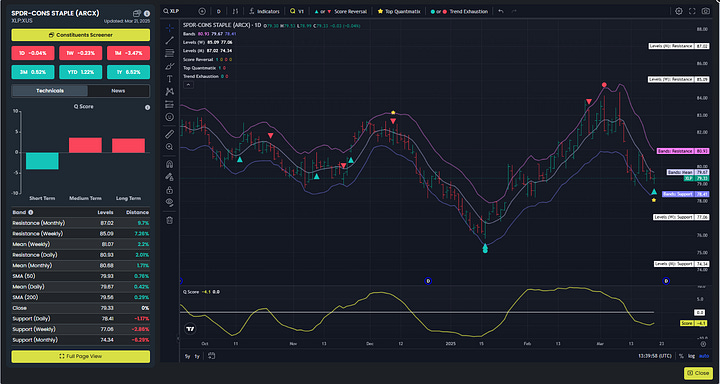The width and height of the screenshot is (720, 384).
Task: Toggle the Top Quantmatix indicator
Action: [399, 11]
